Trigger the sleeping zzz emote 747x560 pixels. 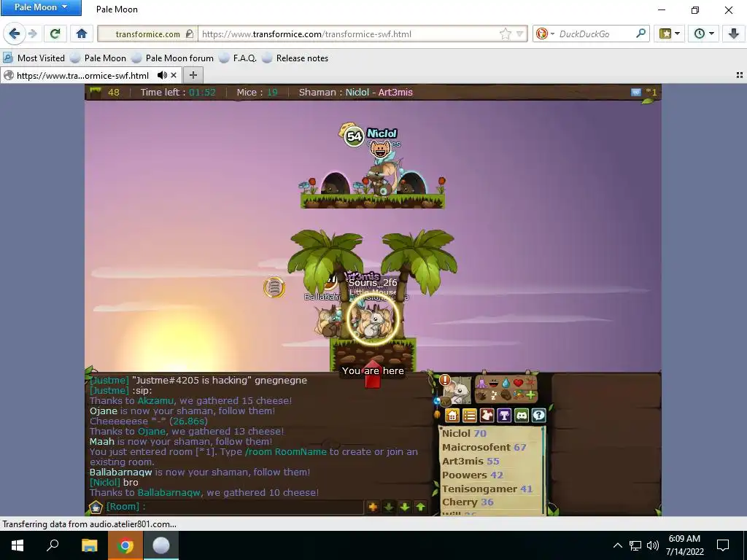(x=494, y=395)
